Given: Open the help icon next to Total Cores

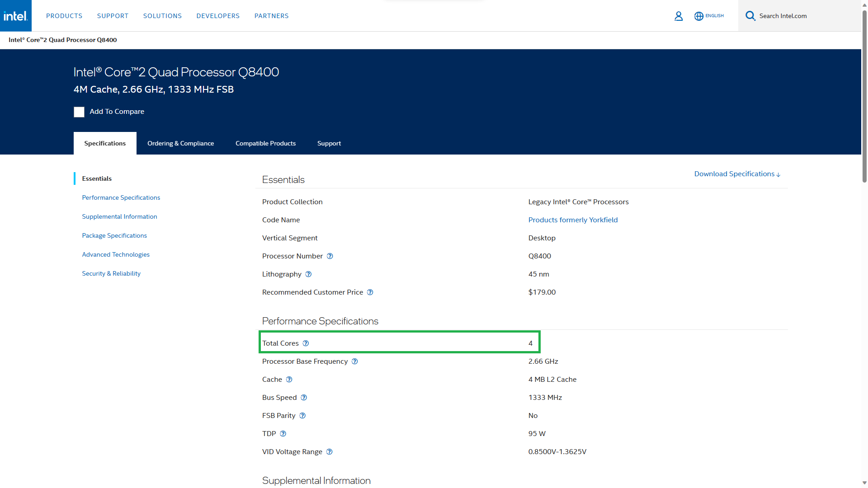Looking at the screenshot, I should [x=306, y=343].
